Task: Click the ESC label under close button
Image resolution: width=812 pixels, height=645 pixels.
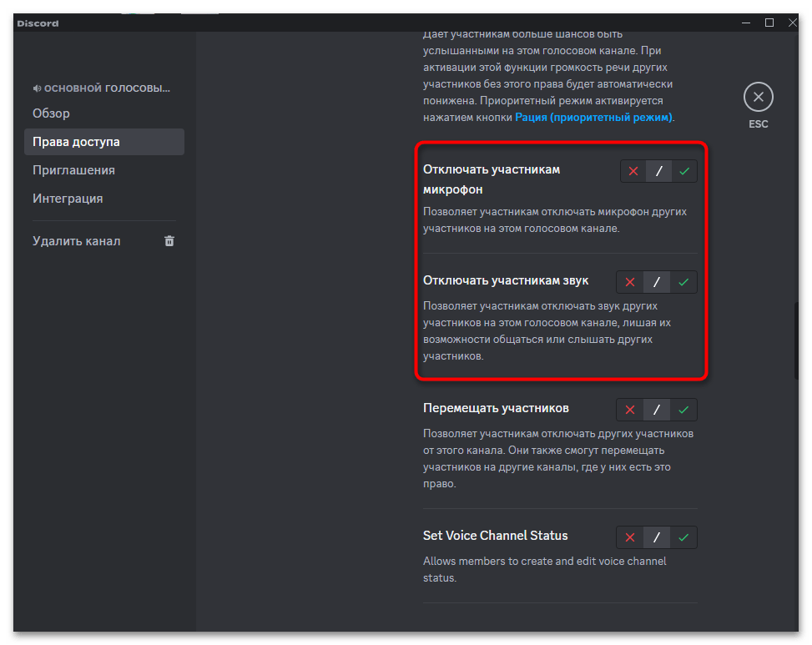Action: click(x=758, y=124)
